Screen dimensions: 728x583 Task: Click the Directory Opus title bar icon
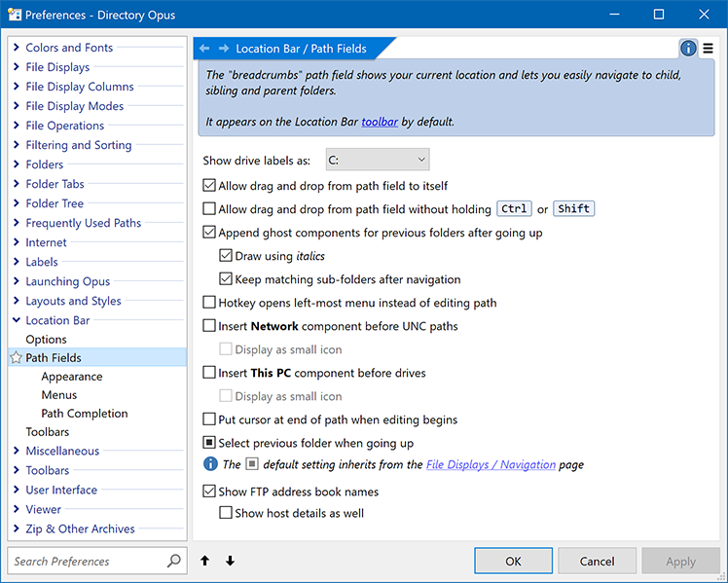pyautogui.click(x=15, y=15)
